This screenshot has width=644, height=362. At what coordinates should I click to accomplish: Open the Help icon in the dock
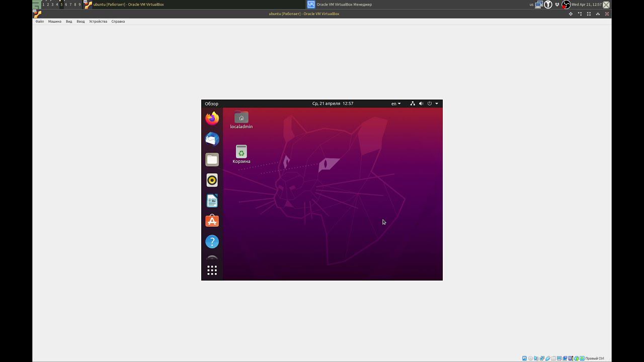coord(212,242)
